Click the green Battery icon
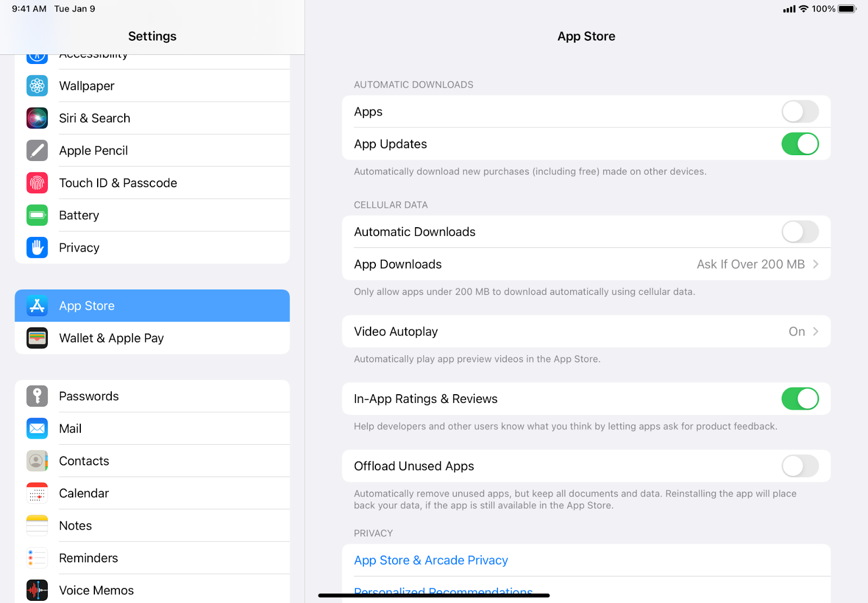This screenshot has height=603, width=868. 37,215
